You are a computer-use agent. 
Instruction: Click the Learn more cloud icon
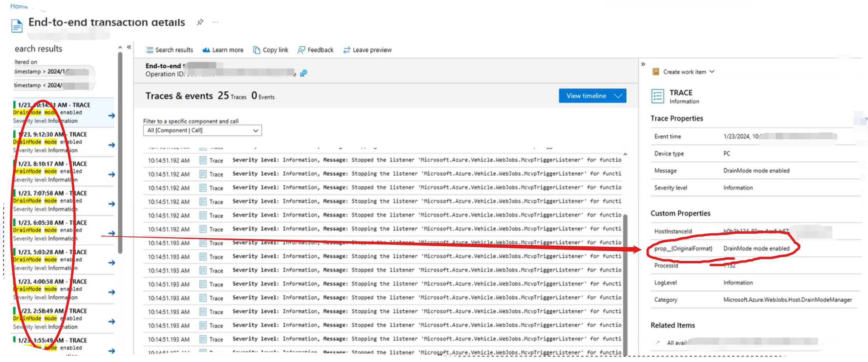[x=206, y=50]
